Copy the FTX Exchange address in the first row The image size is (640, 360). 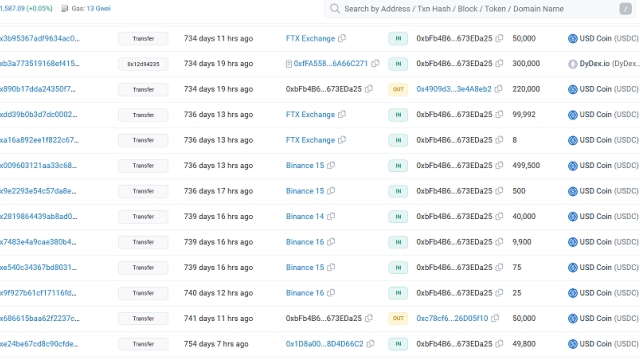342,38
